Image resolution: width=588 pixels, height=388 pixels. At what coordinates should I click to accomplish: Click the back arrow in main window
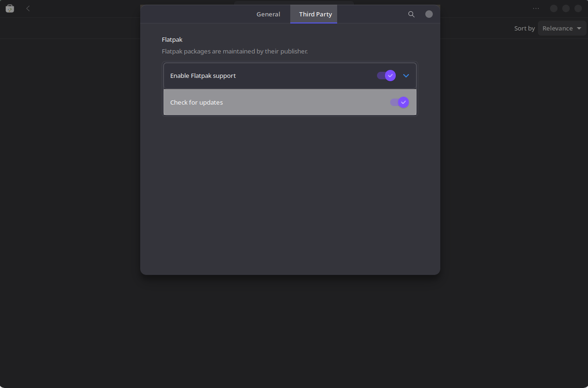(28, 8)
